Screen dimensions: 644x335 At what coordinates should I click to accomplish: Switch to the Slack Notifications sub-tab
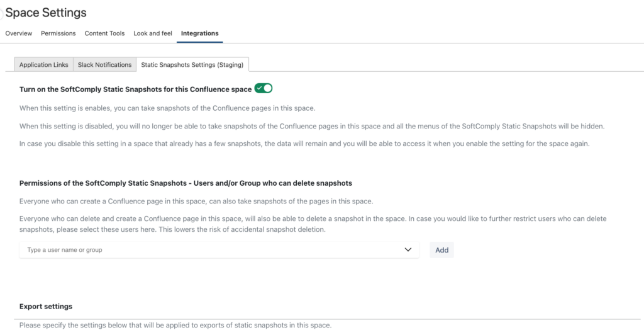(105, 64)
